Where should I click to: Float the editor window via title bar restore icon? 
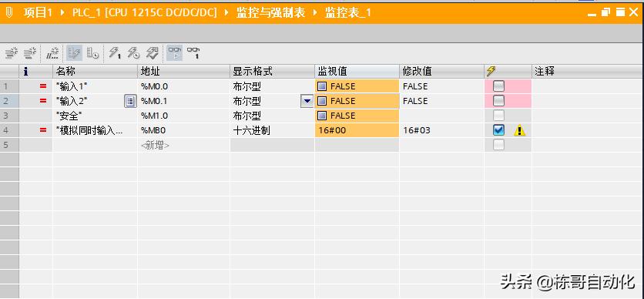tap(606, 13)
